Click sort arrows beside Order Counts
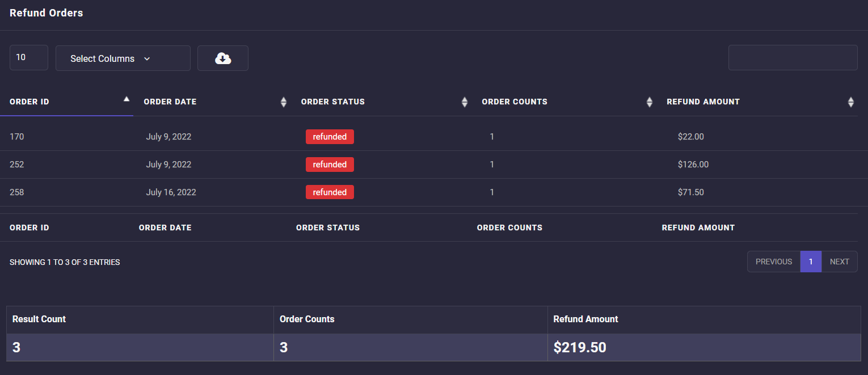This screenshot has height=375, width=868. 650,102
